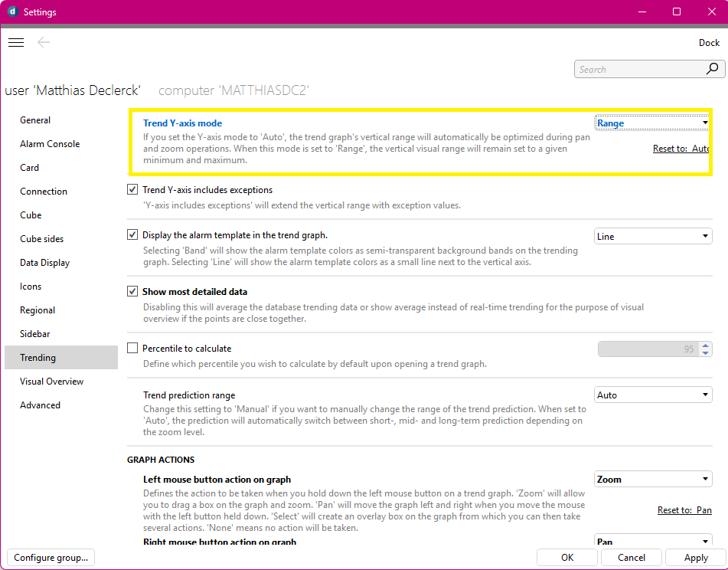Open the Data Display settings page
This screenshot has width=728, height=570.
click(x=45, y=263)
